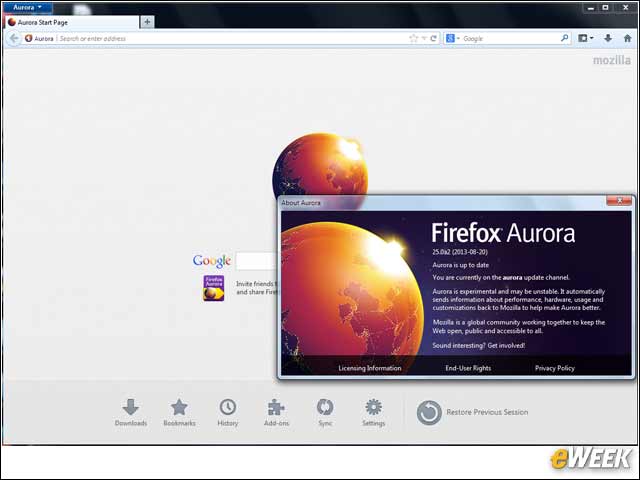Click the Aurora site identity icon
This screenshot has height=480, width=640.
click(x=29, y=38)
